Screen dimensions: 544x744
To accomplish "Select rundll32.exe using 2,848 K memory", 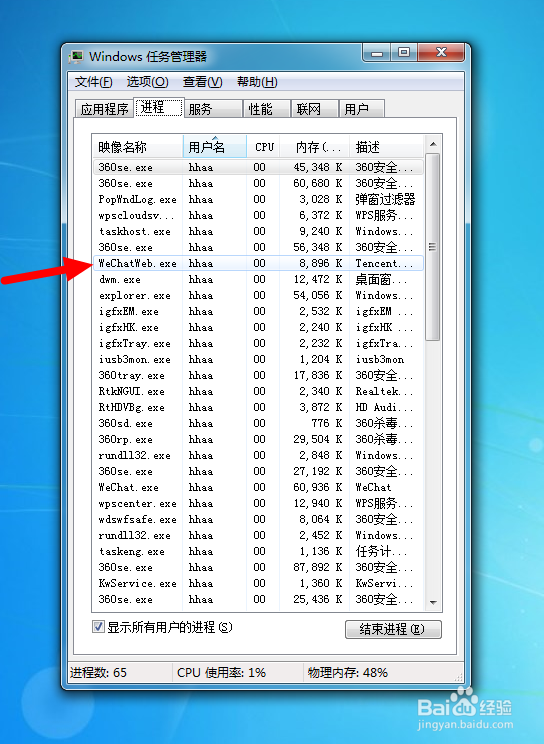I will tap(259, 456).
